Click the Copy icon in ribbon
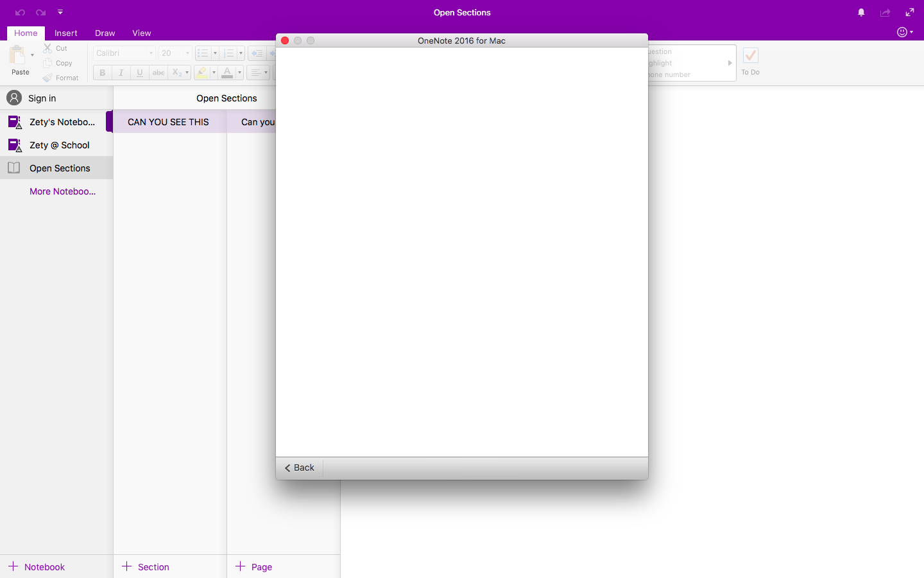 tap(47, 63)
